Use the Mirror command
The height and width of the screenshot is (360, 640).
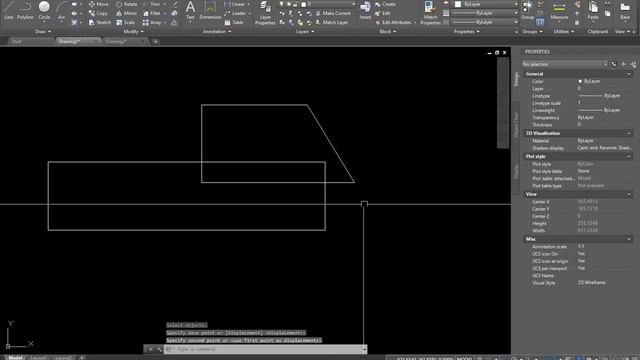tap(127, 13)
